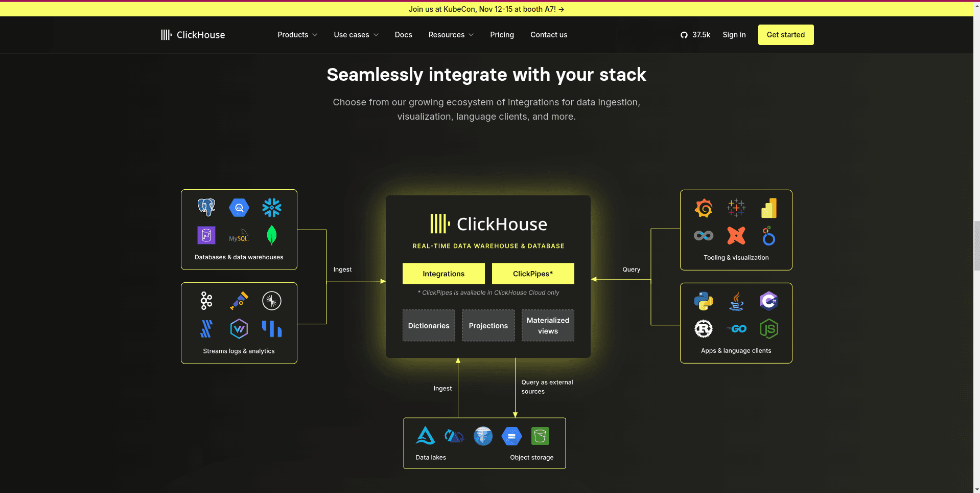
Task: Click the orange X visualization icon
Action: tap(736, 236)
